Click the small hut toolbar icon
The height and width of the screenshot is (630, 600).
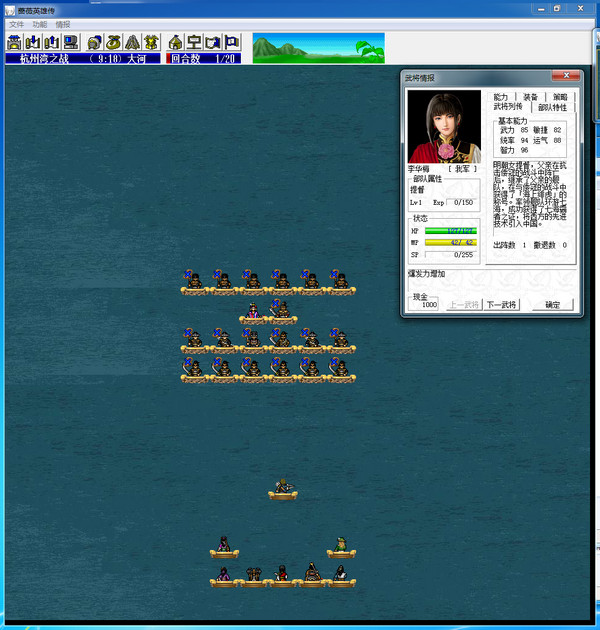click(175, 42)
